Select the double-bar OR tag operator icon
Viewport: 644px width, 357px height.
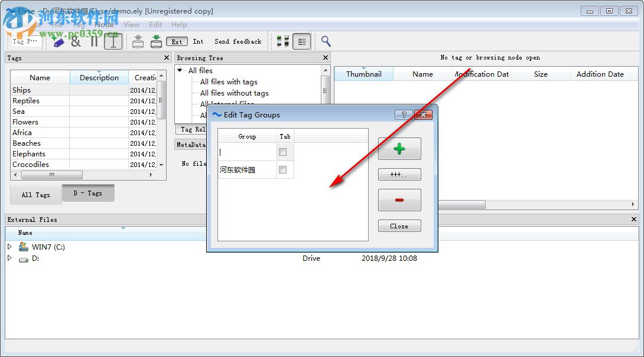(94, 41)
